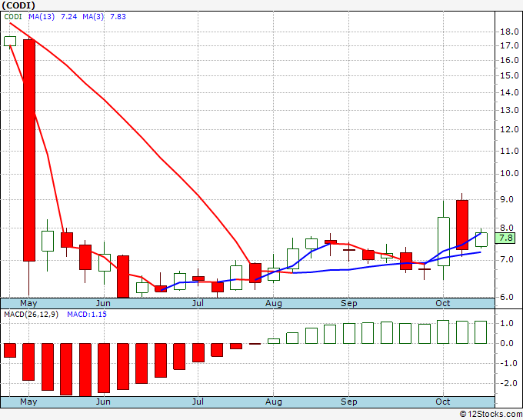This screenshot has width=523, height=420.
Task: Click May on the price chart axis
Action: (28, 303)
